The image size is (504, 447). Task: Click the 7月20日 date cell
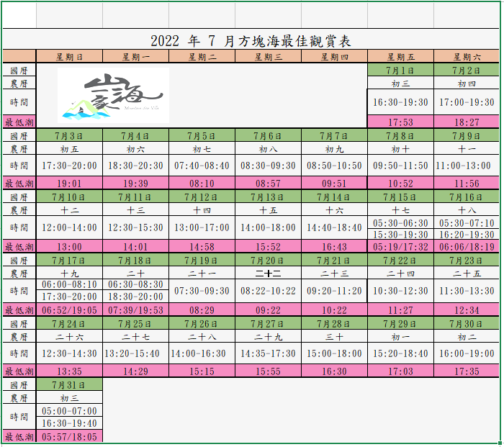[268, 261]
